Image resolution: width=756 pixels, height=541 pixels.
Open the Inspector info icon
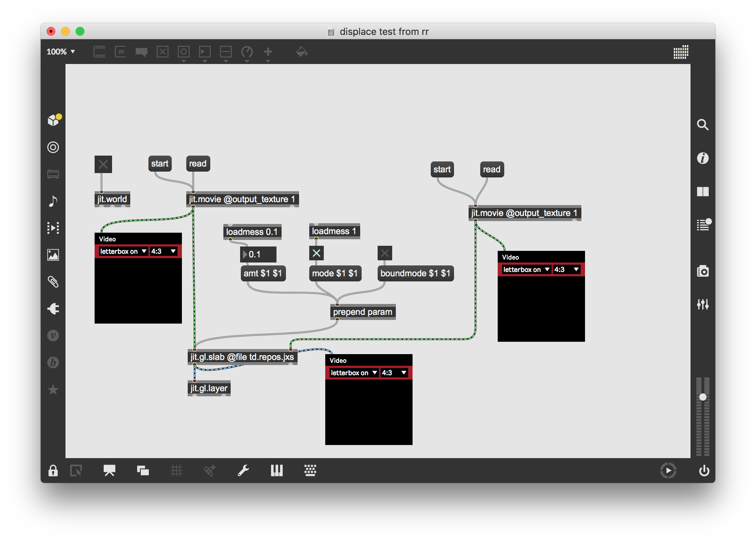[x=703, y=158]
